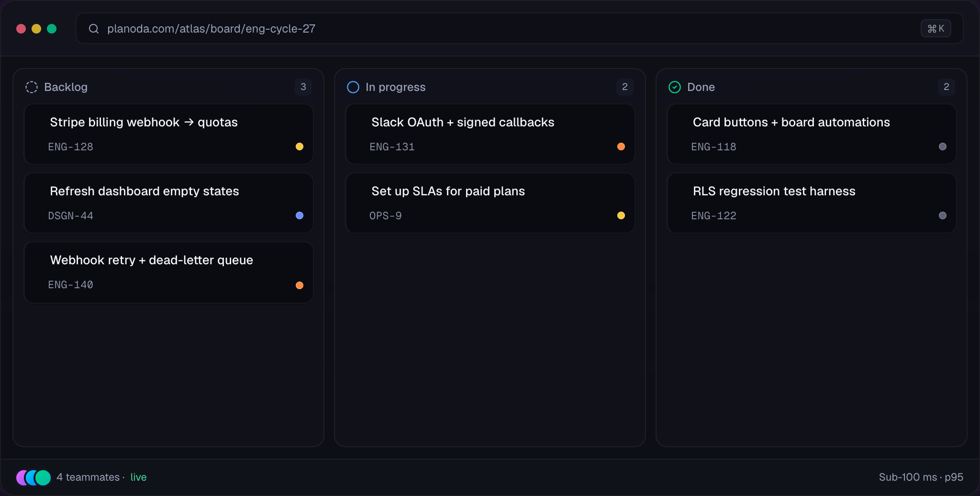Click the ENG-128 issue ID
This screenshot has height=496, width=980.
(71, 147)
